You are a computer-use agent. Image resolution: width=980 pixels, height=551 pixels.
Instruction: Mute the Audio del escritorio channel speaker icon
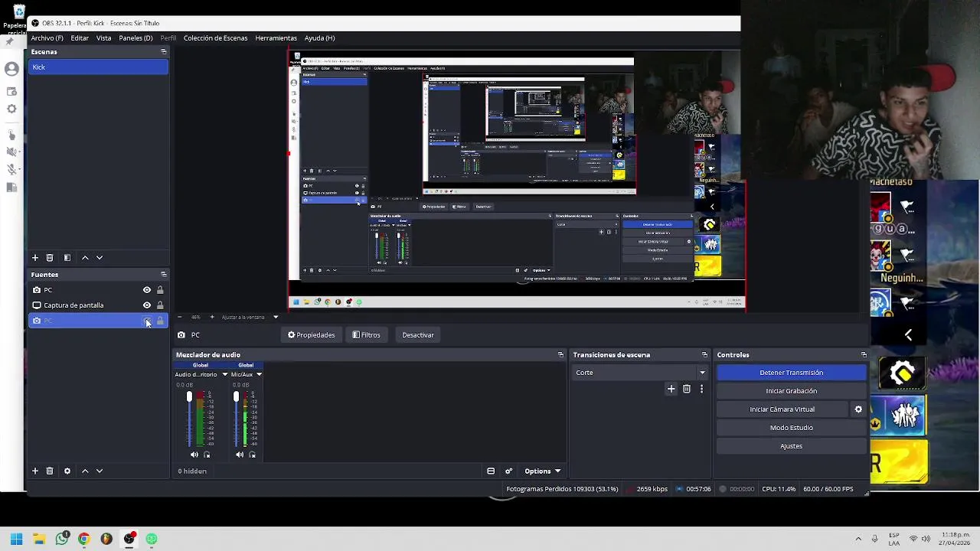pyautogui.click(x=194, y=455)
